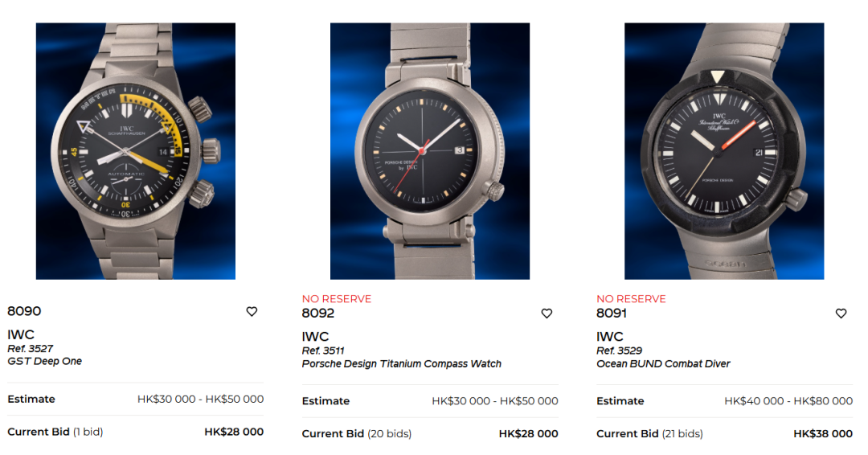The width and height of the screenshot is (868, 455).
Task: Open the Porsche Design Compass Watch photo
Action: [x=430, y=151]
